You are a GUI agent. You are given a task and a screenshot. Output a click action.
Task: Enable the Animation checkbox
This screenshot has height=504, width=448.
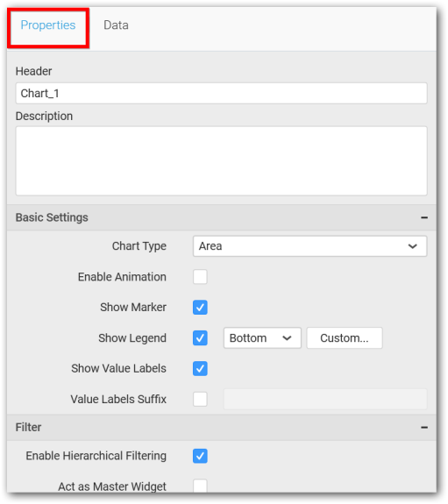(200, 277)
